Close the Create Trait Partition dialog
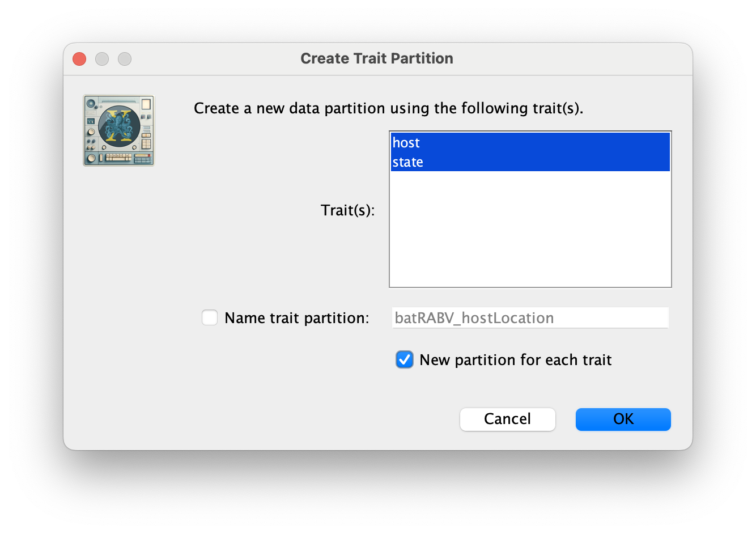 coord(79,59)
